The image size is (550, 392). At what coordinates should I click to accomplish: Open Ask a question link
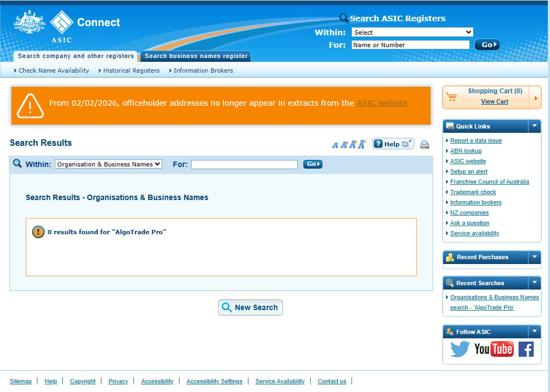coord(469,223)
